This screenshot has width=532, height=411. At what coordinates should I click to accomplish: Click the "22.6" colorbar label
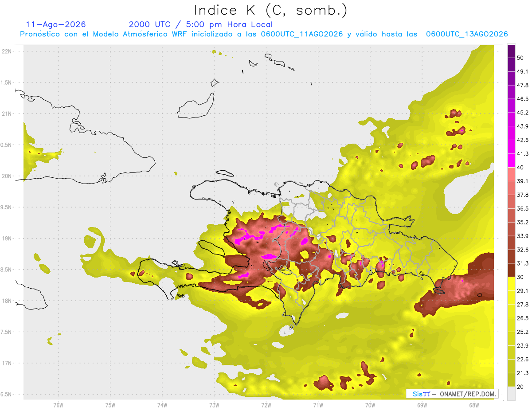(522, 359)
